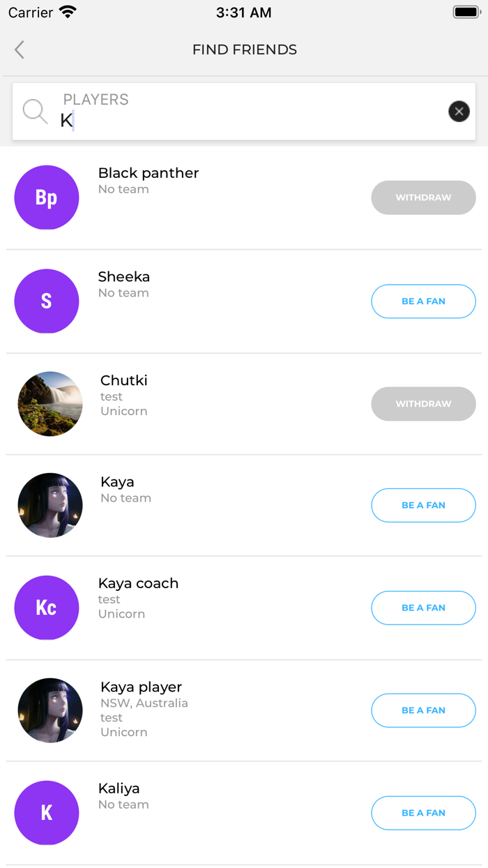Tap the back arrow icon
The width and height of the screenshot is (488, 868).
coord(20,50)
